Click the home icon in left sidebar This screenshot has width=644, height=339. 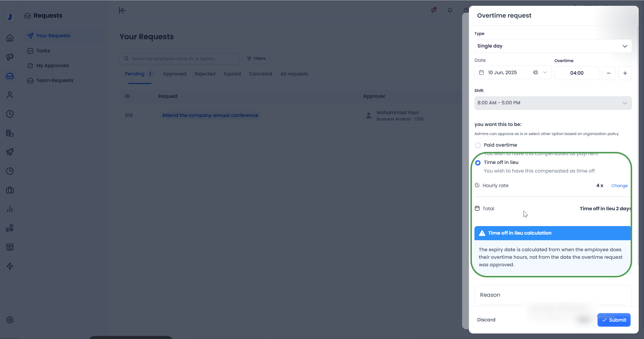coord(10,38)
